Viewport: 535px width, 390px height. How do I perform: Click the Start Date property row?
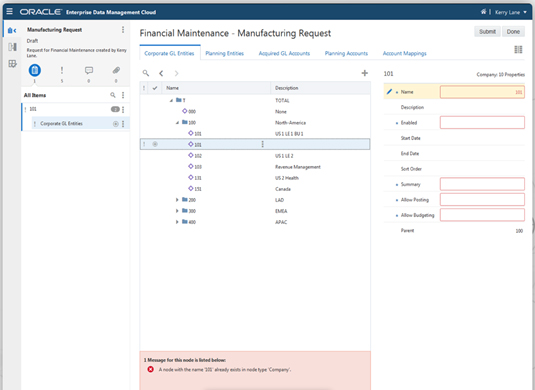[x=454, y=138]
